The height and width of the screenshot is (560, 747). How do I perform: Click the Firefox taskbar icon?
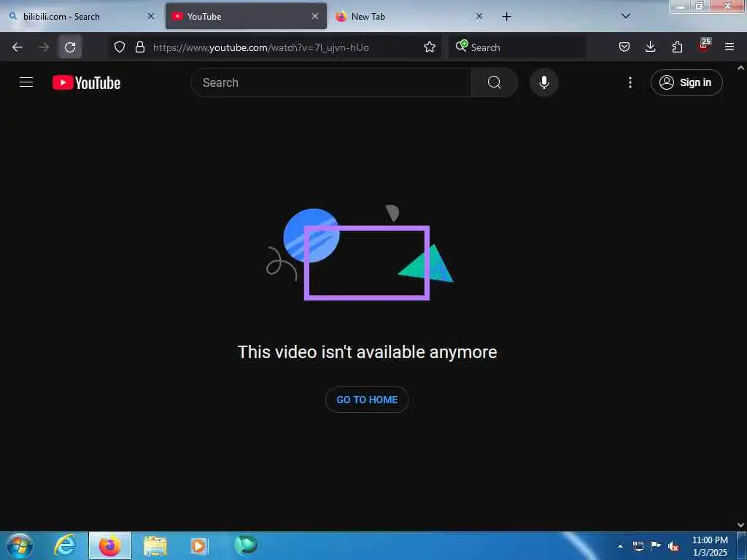[110, 545]
